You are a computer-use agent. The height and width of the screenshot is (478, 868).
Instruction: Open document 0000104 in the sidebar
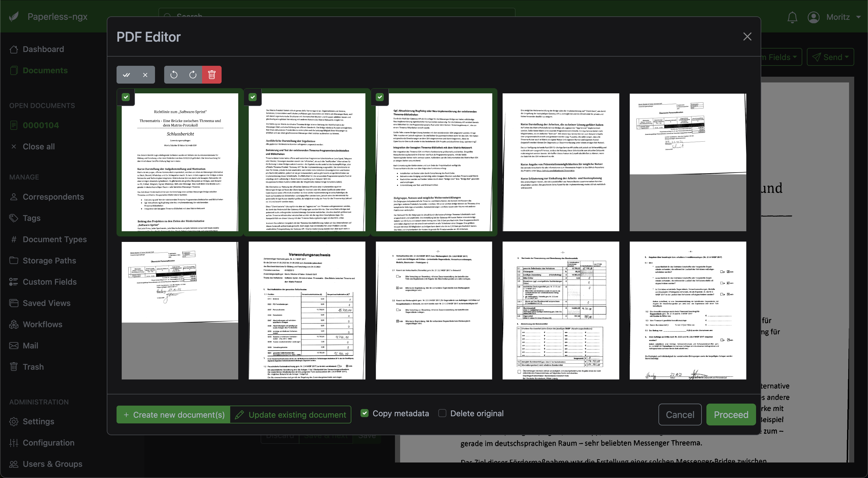point(41,125)
